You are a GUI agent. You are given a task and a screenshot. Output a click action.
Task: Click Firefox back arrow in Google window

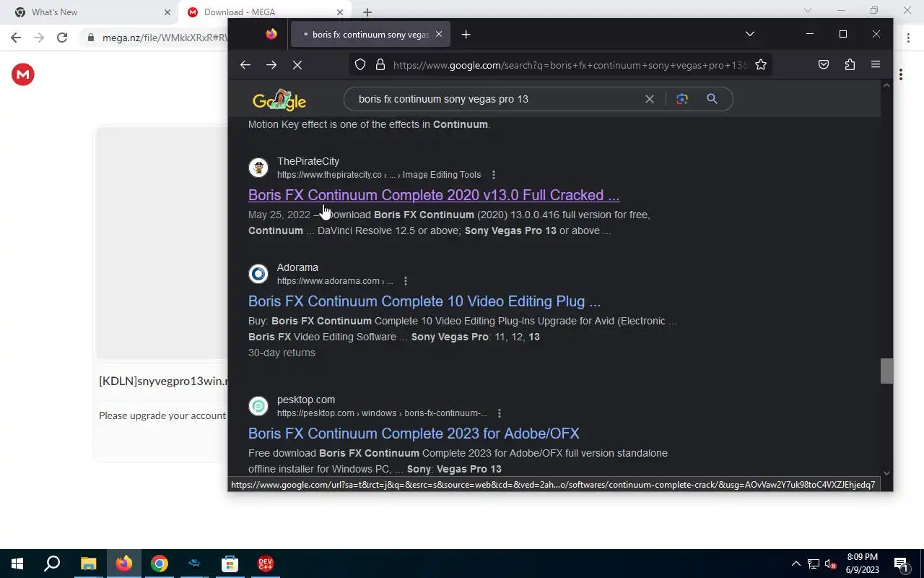(x=245, y=65)
